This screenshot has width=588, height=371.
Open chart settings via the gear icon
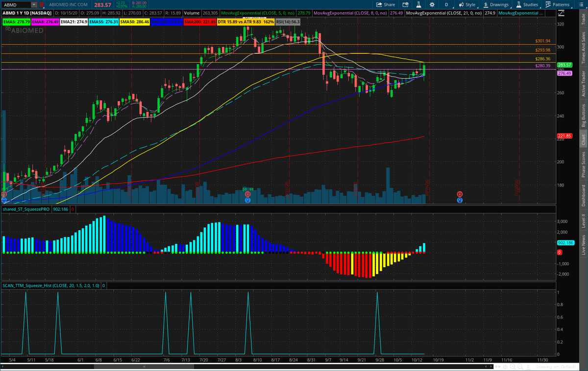click(x=432, y=4)
